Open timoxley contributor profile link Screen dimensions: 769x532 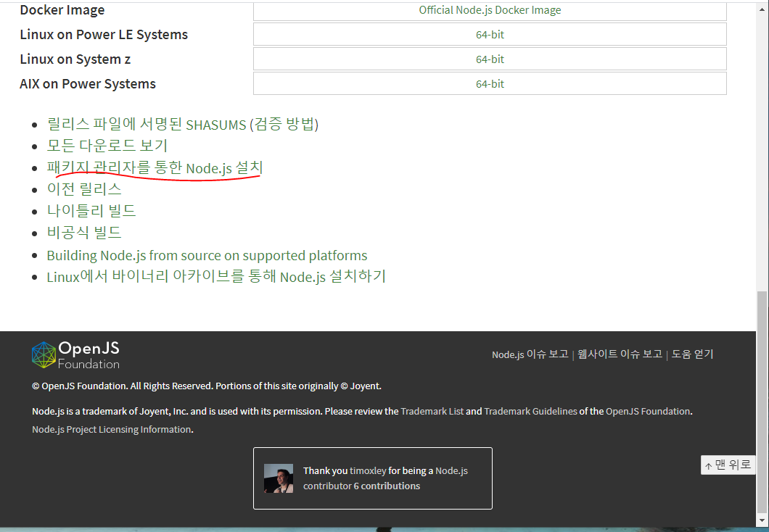click(x=369, y=471)
